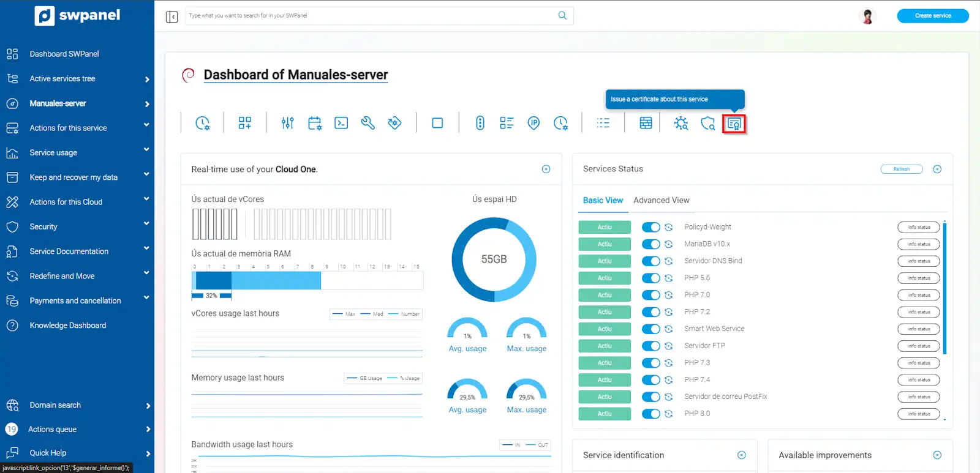Click the calendar with gear icon
Screen dimensions: 980x473
pyautogui.click(x=315, y=123)
